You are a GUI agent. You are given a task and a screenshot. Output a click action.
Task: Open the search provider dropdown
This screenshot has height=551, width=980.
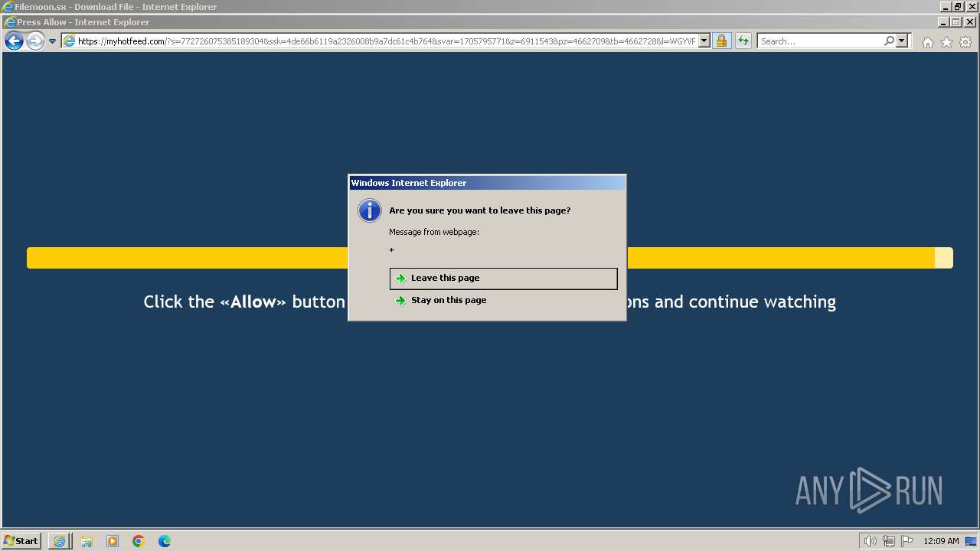point(901,41)
